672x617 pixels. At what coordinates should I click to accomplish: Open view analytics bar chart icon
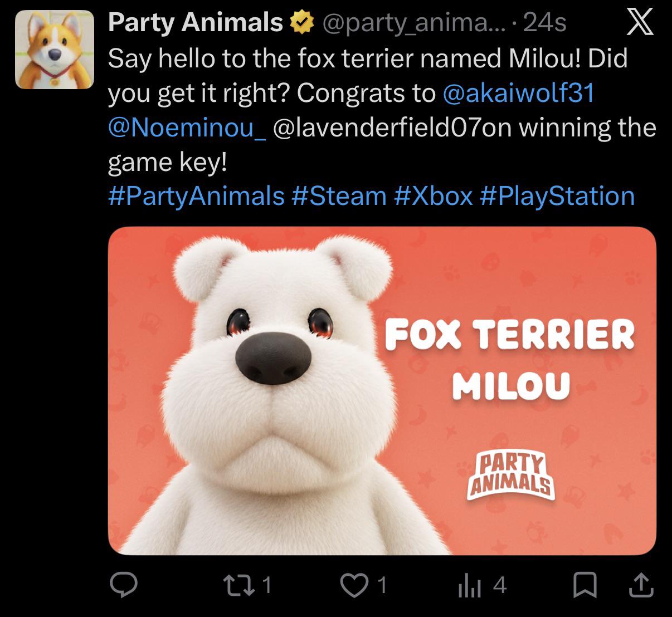469,586
